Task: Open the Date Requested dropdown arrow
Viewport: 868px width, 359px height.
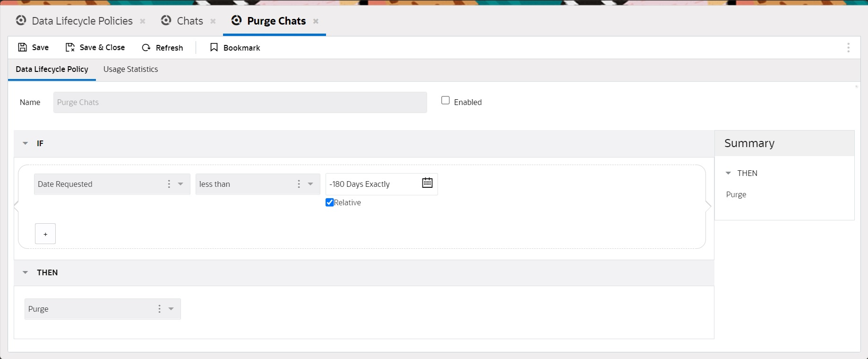Action: tap(180, 184)
